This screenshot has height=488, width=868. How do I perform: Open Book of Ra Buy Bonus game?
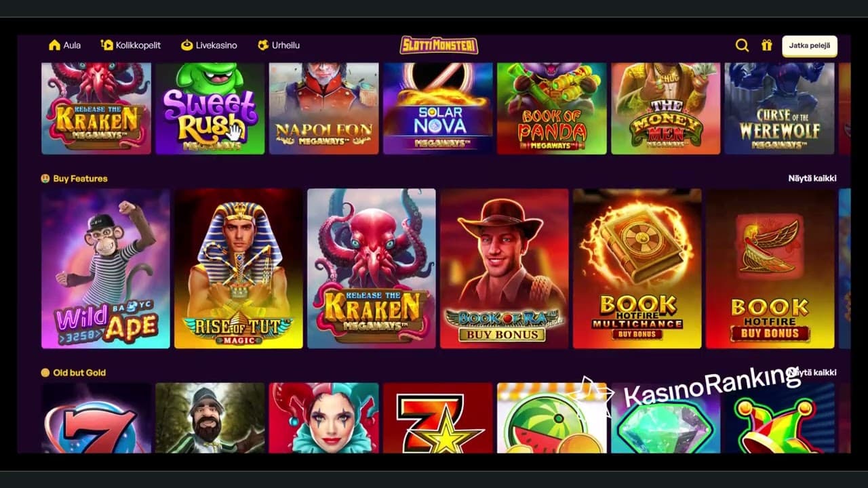point(505,268)
